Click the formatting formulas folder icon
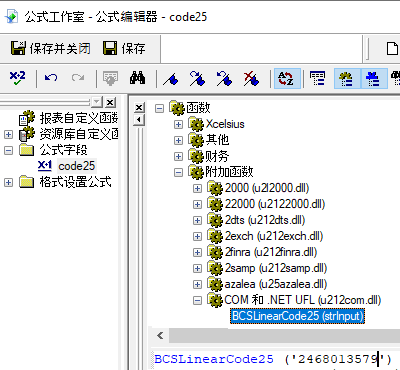Screen dimensions: 400x370 pyautogui.click(x=27, y=182)
